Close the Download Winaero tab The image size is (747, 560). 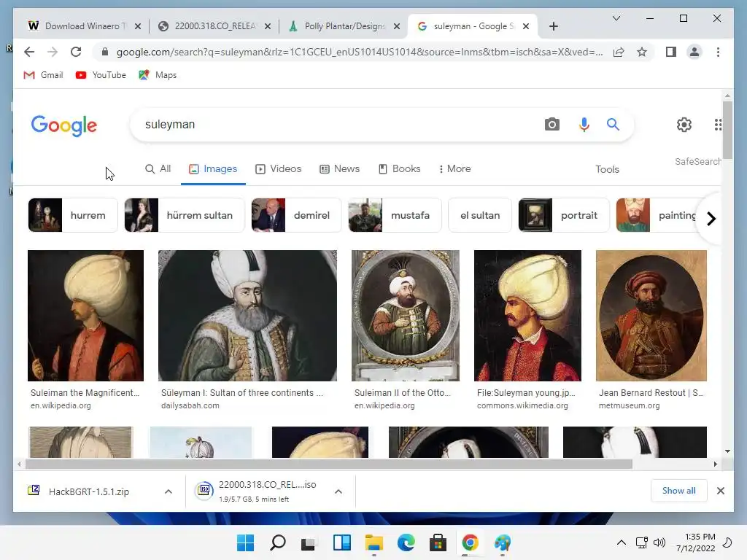pos(138,26)
